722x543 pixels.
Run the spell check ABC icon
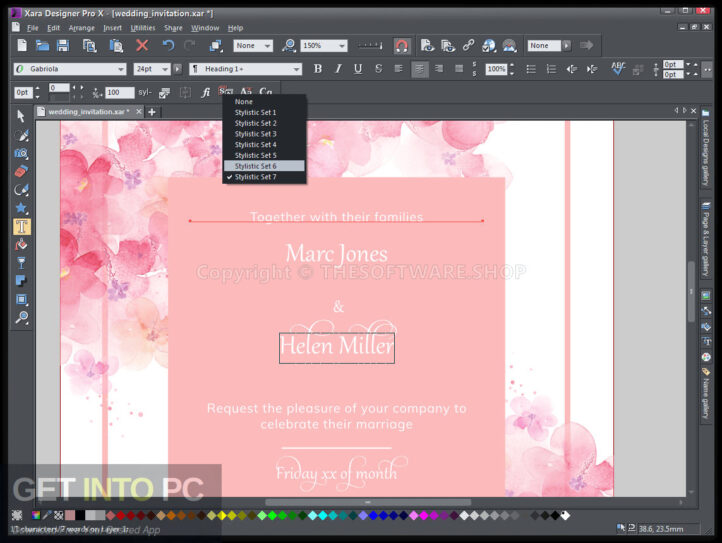618,69
